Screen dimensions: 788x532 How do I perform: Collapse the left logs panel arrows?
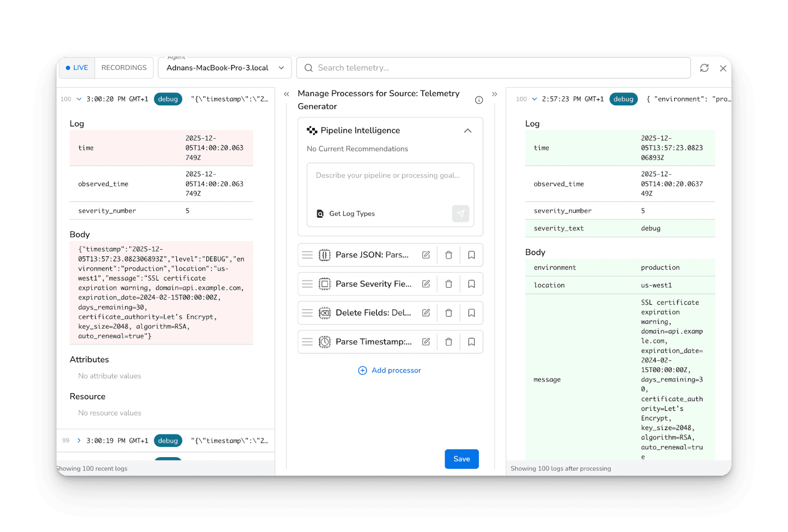[286, 94]
